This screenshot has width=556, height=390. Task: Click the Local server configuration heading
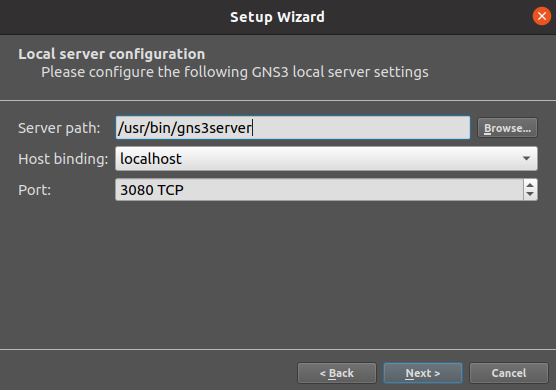(112, 54)
